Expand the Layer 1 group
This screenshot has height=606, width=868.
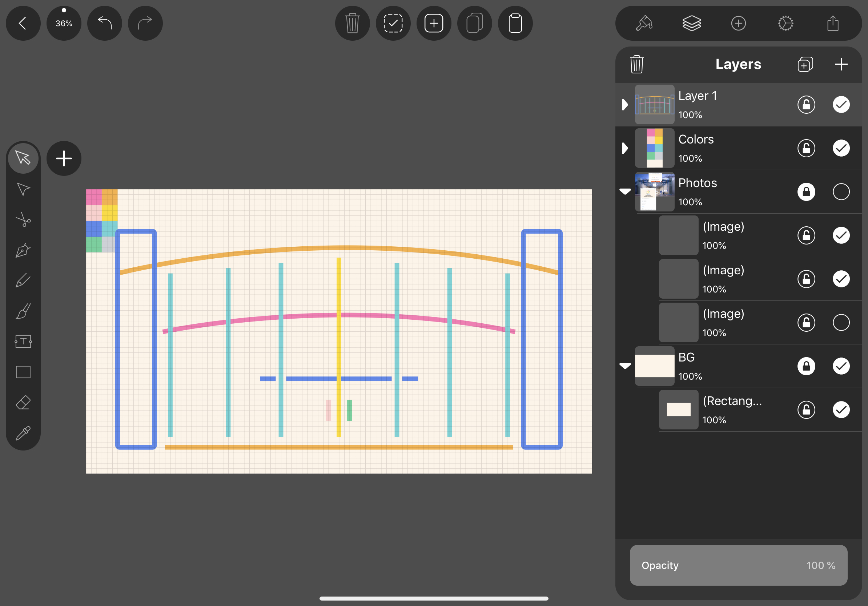[624, 105]
